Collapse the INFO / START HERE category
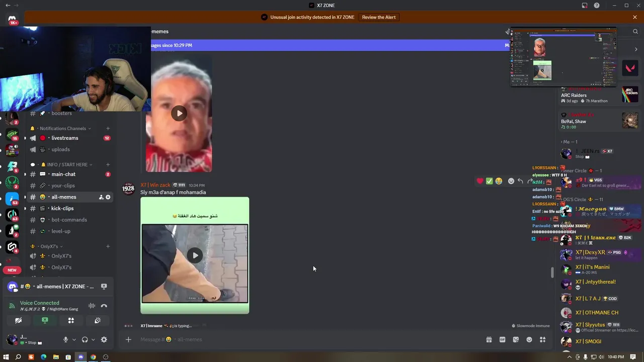 coord(62,164)
